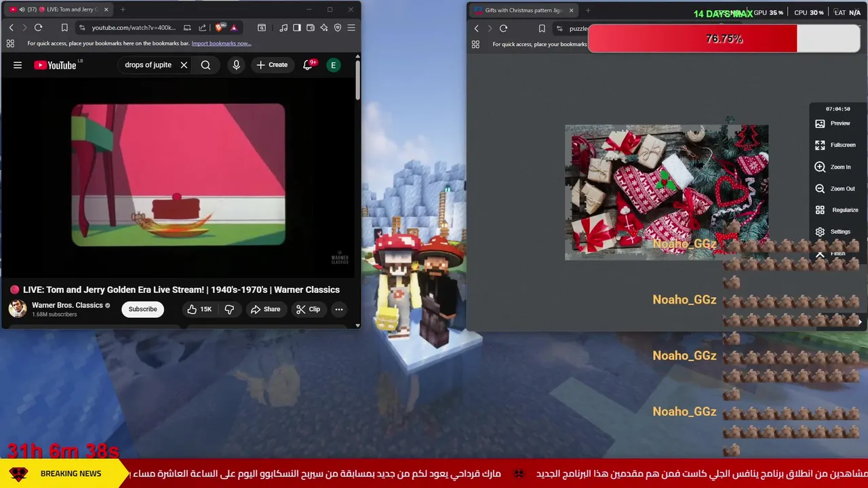This screenshot has height=488, width=868.
Task: Open the playlist music note icon in Brave toolbar
Action: click(283, 28)
